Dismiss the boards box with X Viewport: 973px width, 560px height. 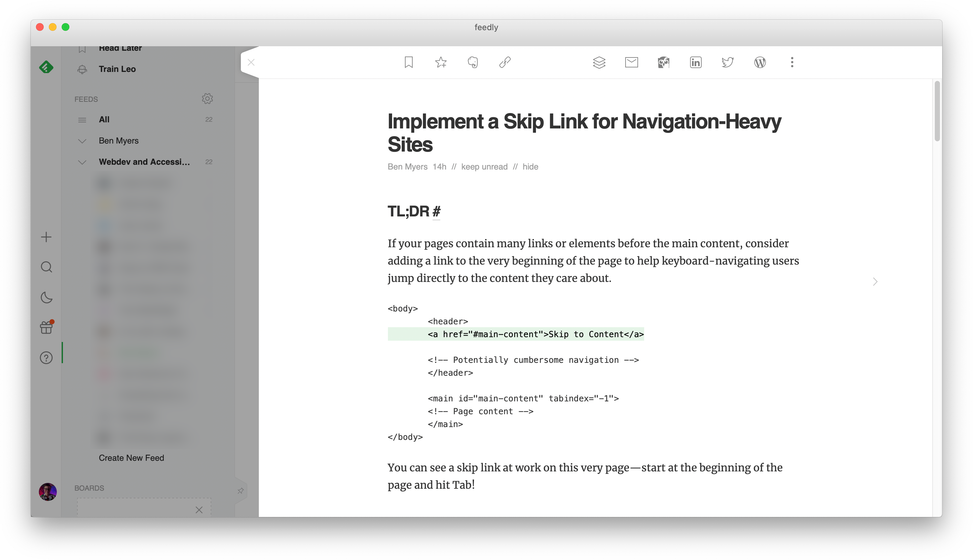pos(199,510)
